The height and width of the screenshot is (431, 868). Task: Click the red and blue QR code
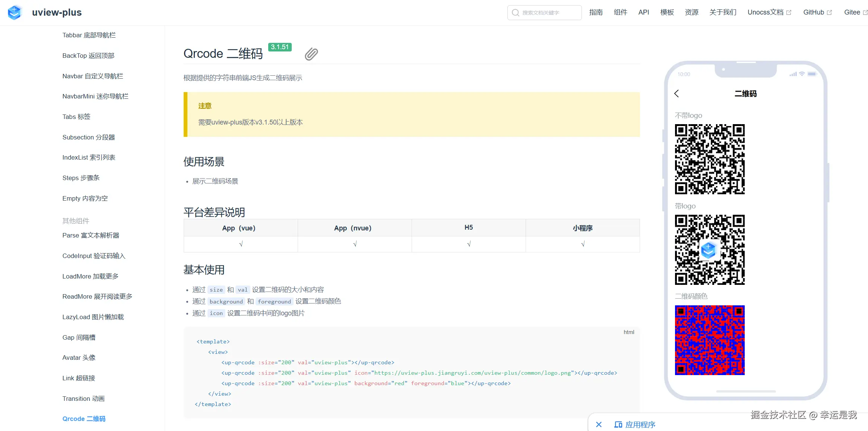pyautogui.click(x=709, y=340)
